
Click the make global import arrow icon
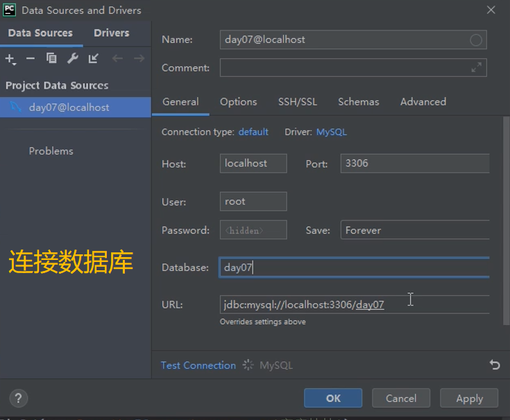click(94, 58)
